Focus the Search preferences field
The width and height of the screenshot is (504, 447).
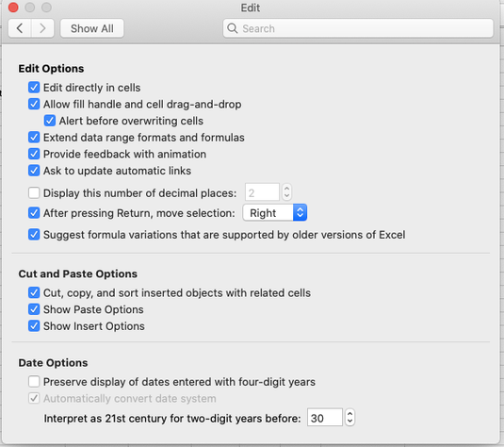pos(358,28)
